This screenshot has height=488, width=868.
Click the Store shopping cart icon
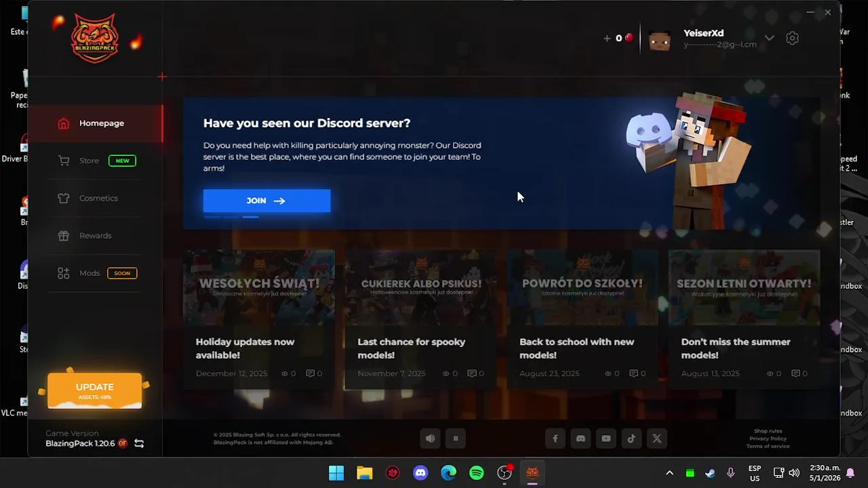pyautogui.click(x=64, y=161)
